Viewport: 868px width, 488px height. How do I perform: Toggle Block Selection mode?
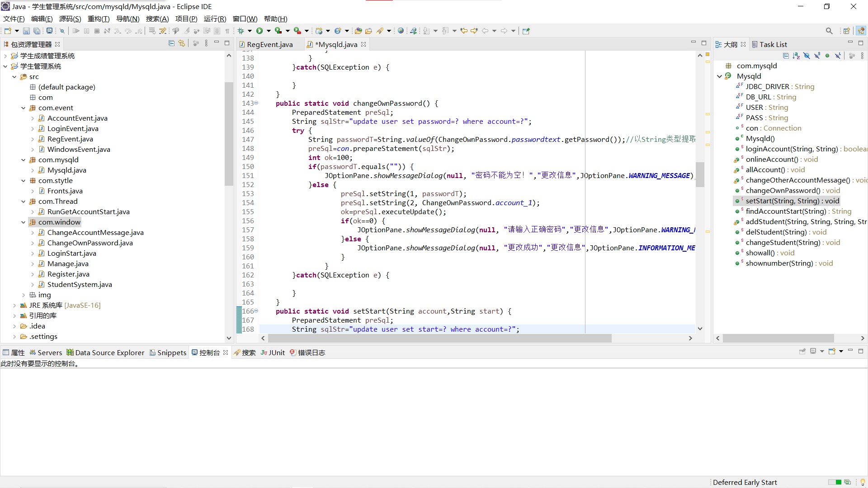217,31
